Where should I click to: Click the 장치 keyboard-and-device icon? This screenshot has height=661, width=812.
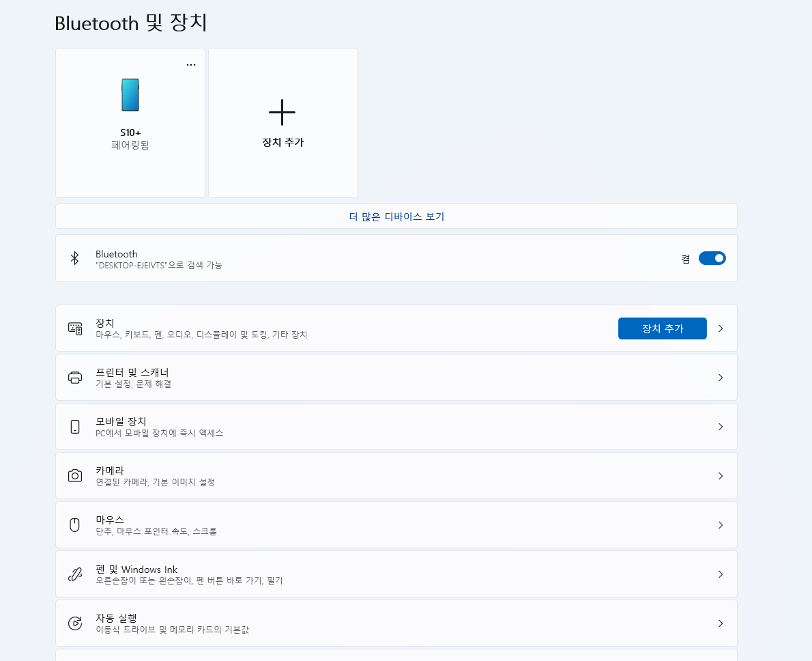click(x=75, y=328)
